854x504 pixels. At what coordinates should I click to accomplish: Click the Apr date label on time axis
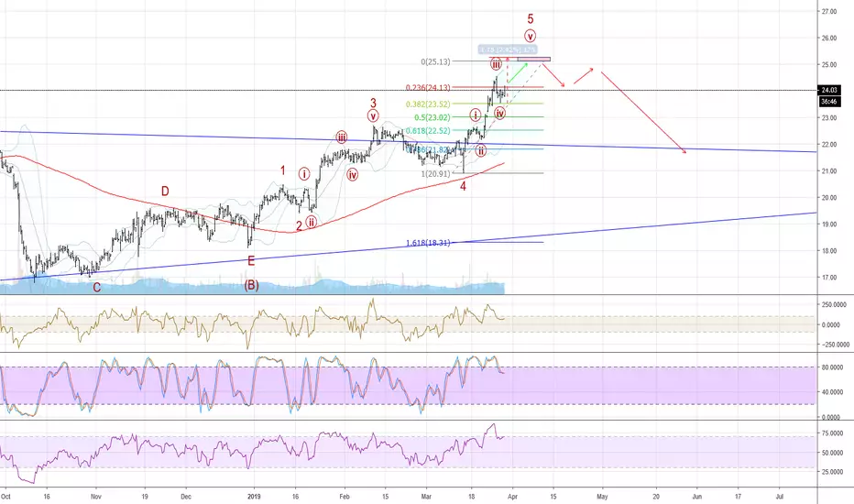pos(512,497)
